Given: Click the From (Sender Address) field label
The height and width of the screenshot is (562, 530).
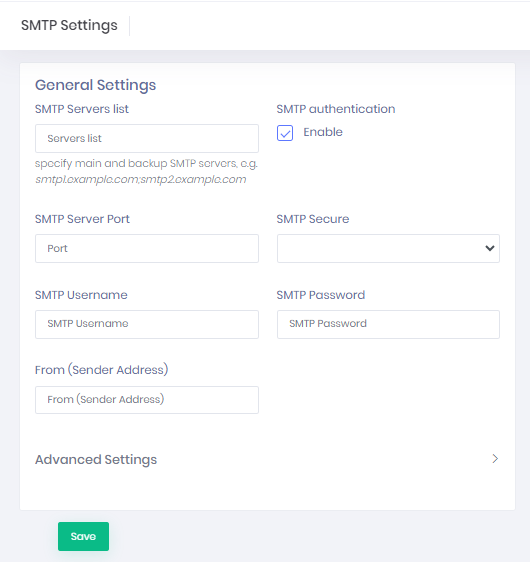Looking at the screenshot, I should (x=101, y=370).
